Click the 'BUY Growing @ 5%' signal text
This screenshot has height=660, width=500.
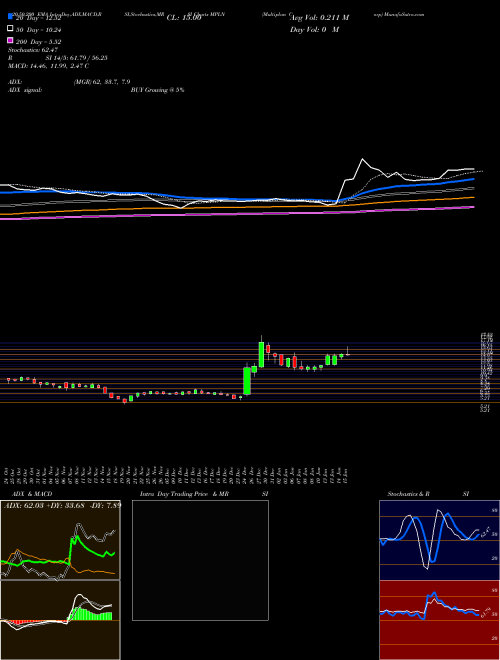157,90
